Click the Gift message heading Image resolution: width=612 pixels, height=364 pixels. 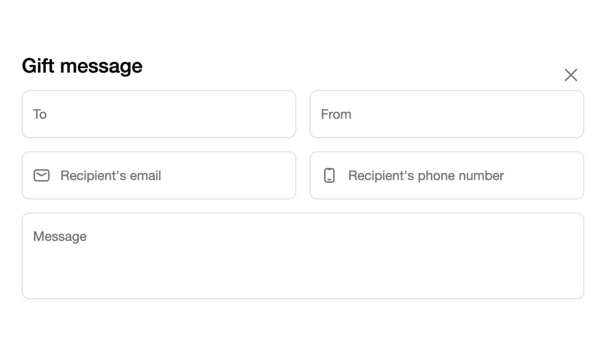click(82, 66)
